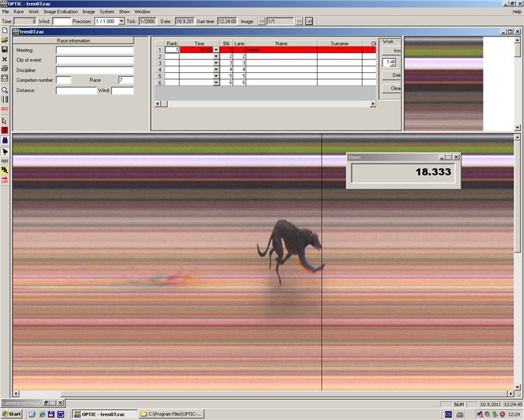The image size is (524, 420).
Task: Open the Race menu
Action: pos(19,12)
